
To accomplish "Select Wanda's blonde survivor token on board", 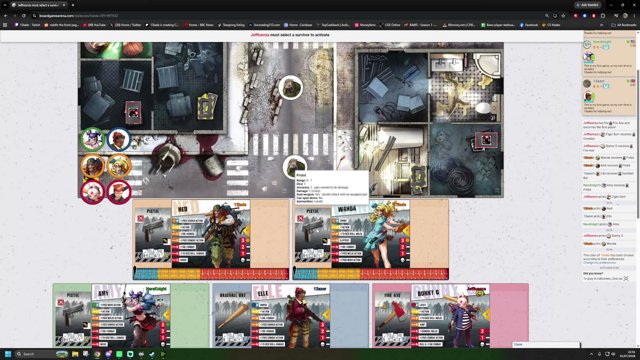I will 119,166.
